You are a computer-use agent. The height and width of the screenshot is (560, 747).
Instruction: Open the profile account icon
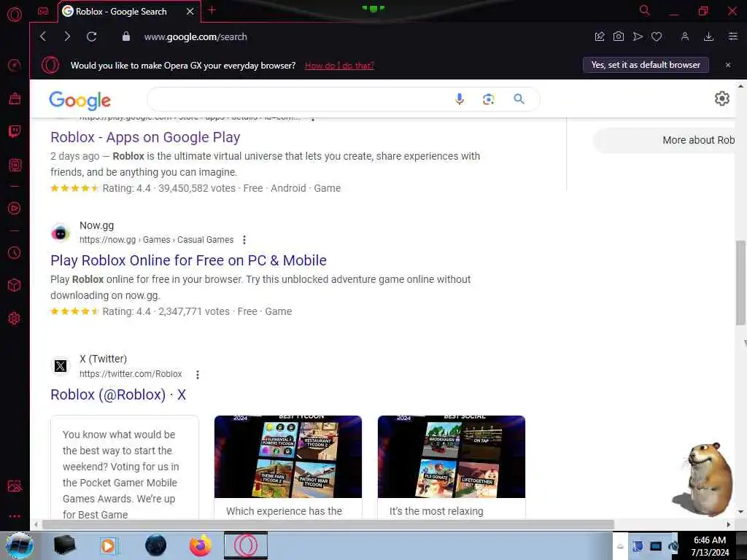pos(684,36)
